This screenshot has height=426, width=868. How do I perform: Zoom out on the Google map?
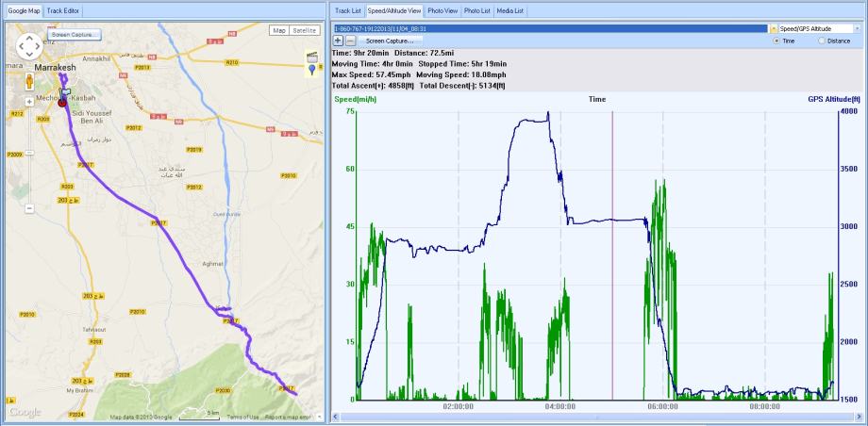click(x=29, y=208)
